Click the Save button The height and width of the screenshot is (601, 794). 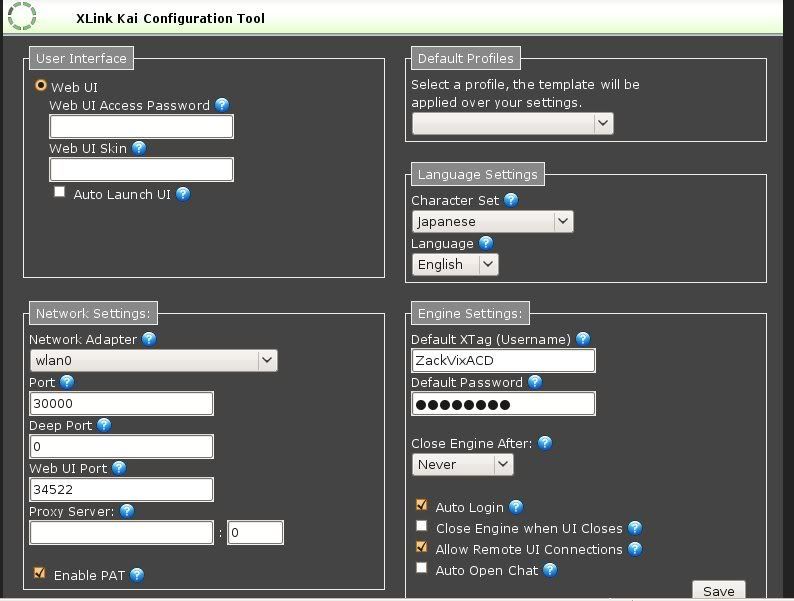[719, 590]
